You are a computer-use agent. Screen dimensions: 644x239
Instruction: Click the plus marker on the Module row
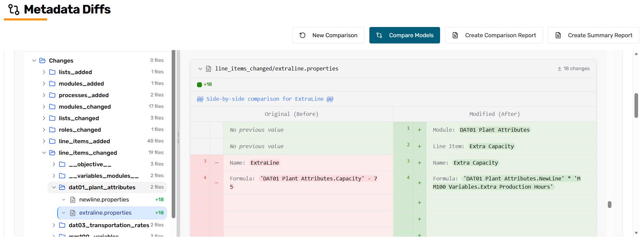pos(419,130)
